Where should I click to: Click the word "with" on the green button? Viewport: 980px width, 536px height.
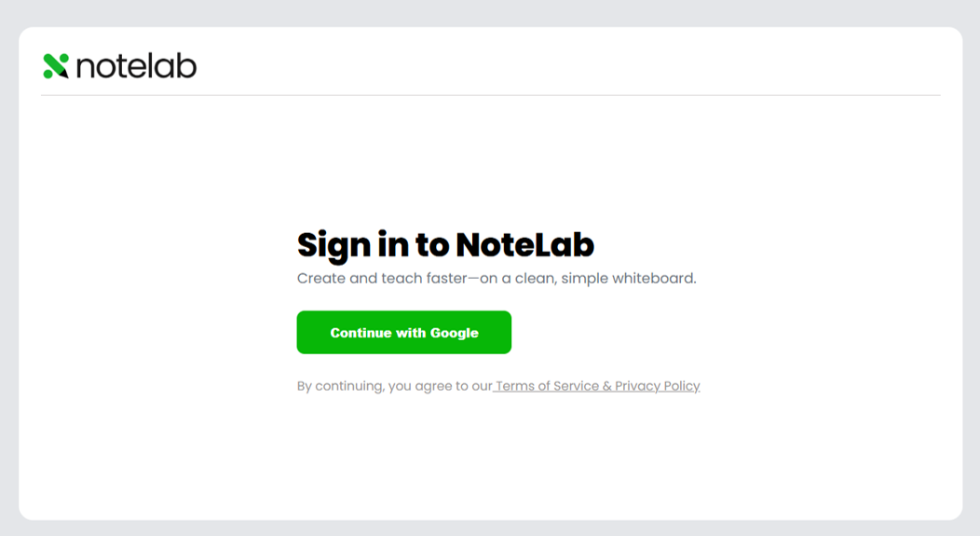[410, 333]
